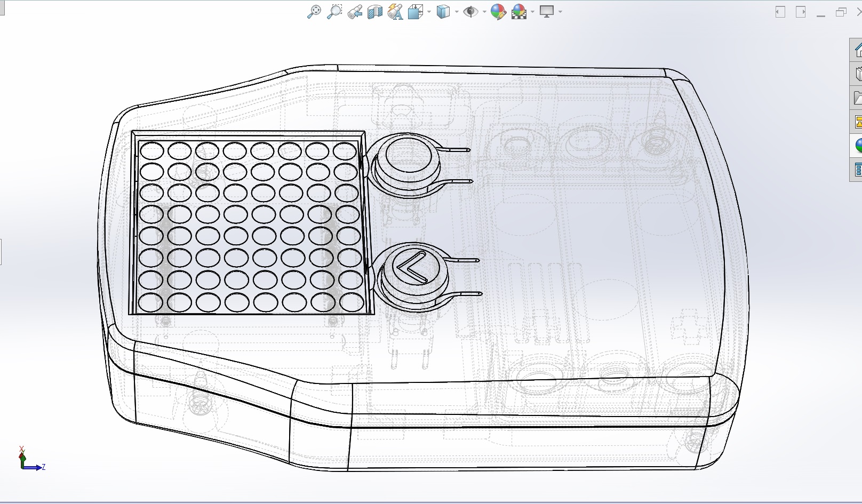Click the Display Style icon
The width and height of the screenshot is (862, 504).
click(443, 12)
